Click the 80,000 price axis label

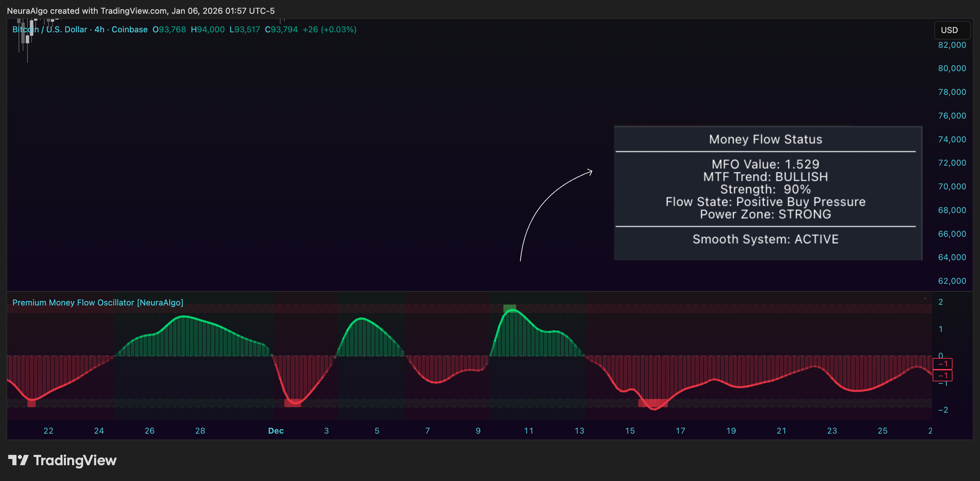point(952,68)
